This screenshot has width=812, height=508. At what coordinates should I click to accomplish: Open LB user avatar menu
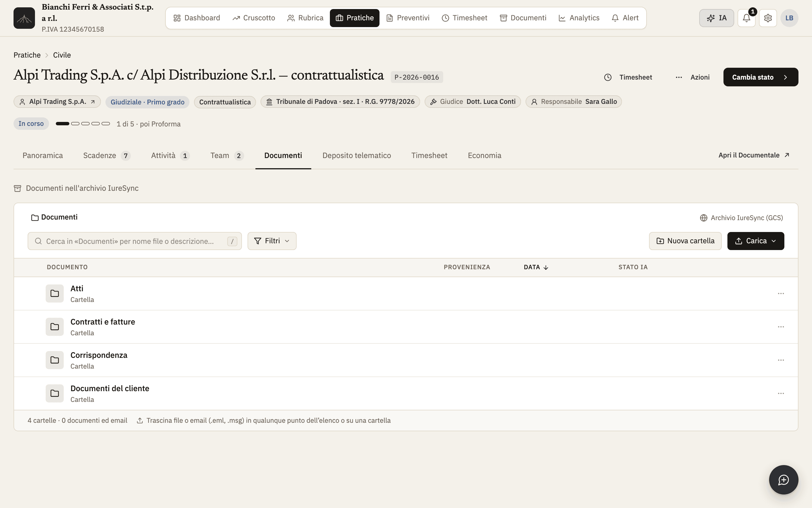[x=789, y=18]
